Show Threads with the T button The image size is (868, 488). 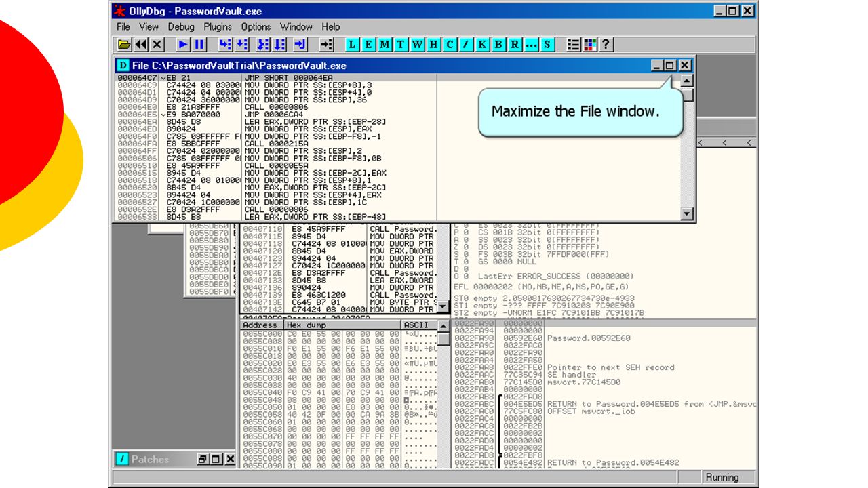[x=401, y=44]
